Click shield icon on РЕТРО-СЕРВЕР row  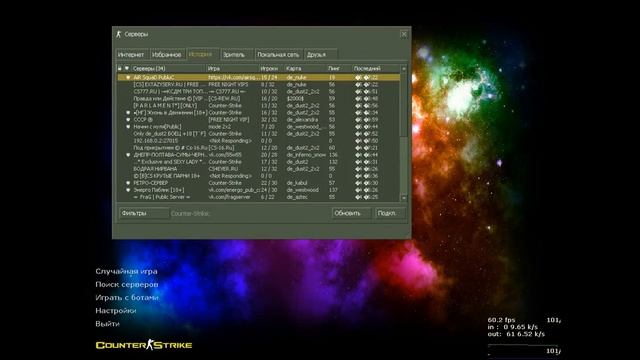[128, 183]
